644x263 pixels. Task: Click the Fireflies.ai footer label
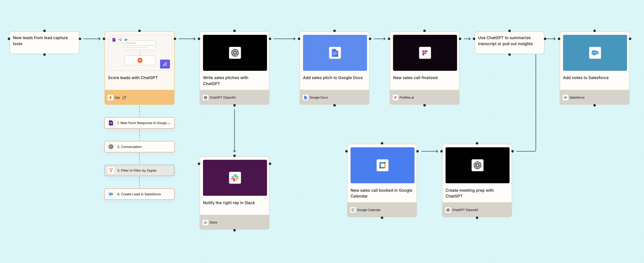[x=407, y=97]
